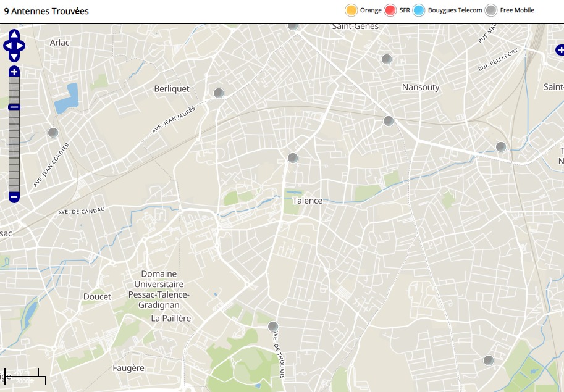Pan the map right with the arrow
The height and width of the screenshot is (392, 564).
click(22, 46)
